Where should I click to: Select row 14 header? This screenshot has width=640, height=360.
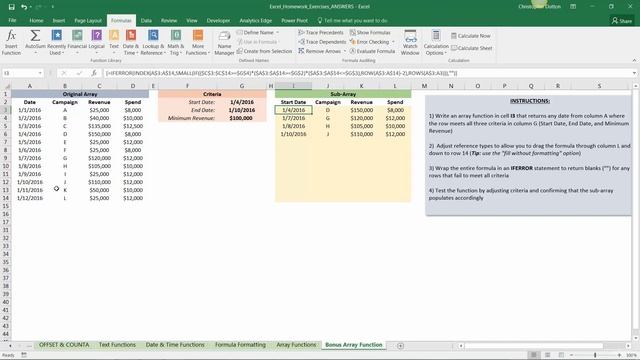[6, 198]
